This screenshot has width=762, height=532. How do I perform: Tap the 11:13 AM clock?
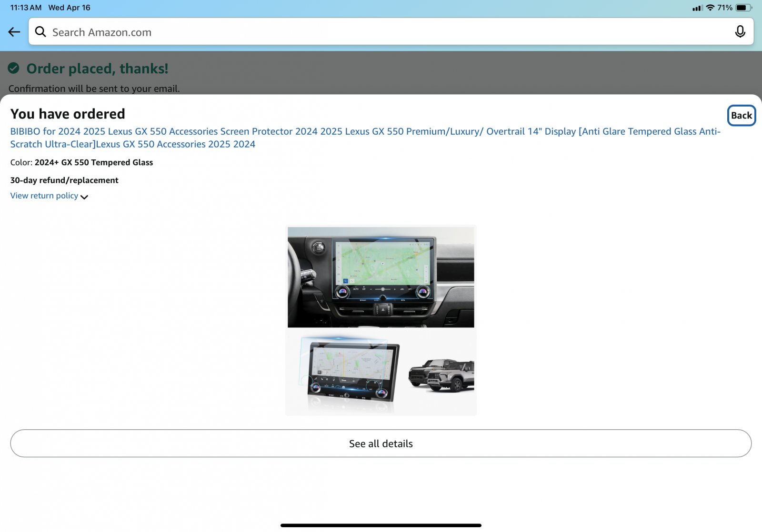(26, 8)
